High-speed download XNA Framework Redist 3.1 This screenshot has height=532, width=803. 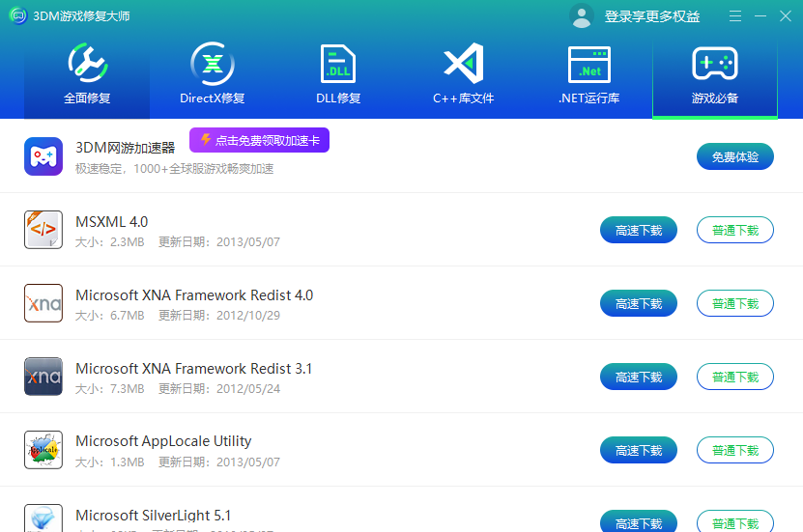[x=639, y=377]
